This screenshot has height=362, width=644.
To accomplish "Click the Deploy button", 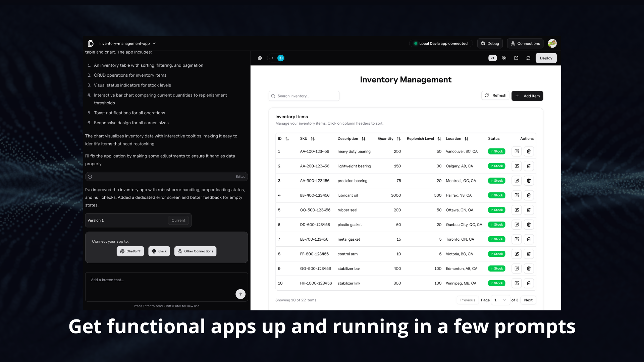I will coord(546,58).
